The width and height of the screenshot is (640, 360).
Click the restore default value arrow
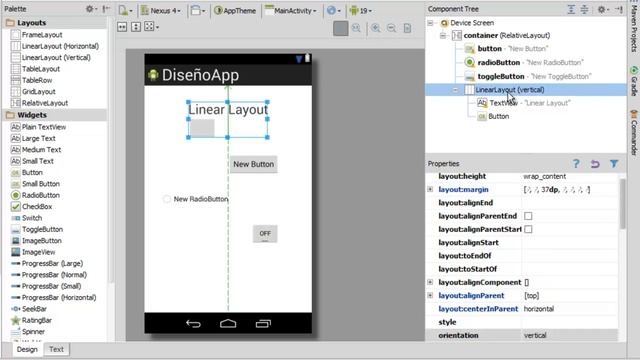click(x=595, y=164)
